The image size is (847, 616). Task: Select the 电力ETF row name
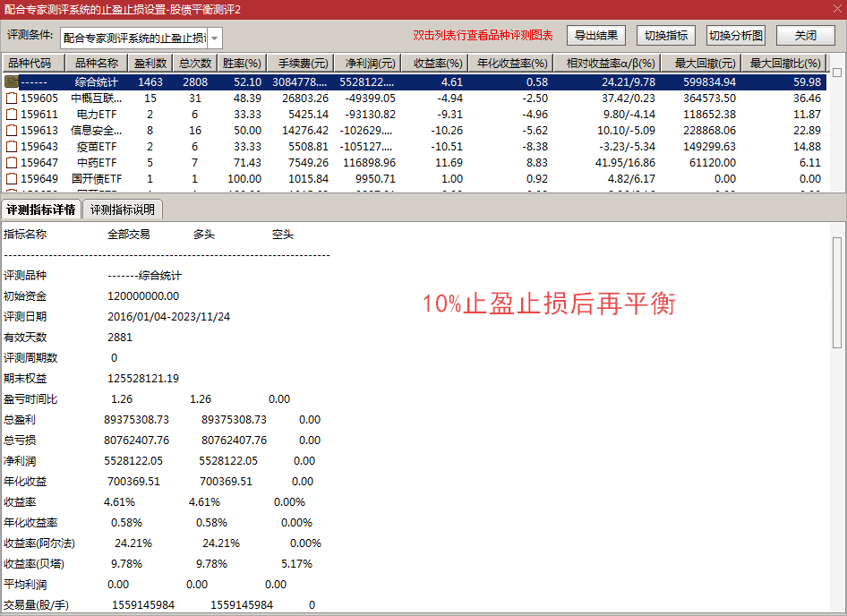click(x=97, y=115)
